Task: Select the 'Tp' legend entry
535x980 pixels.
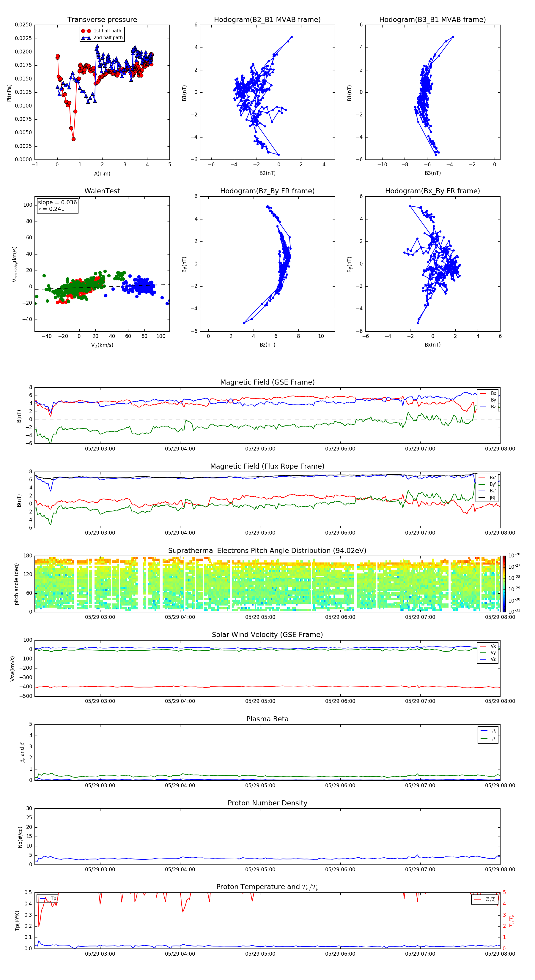Action: coord(48,899)
